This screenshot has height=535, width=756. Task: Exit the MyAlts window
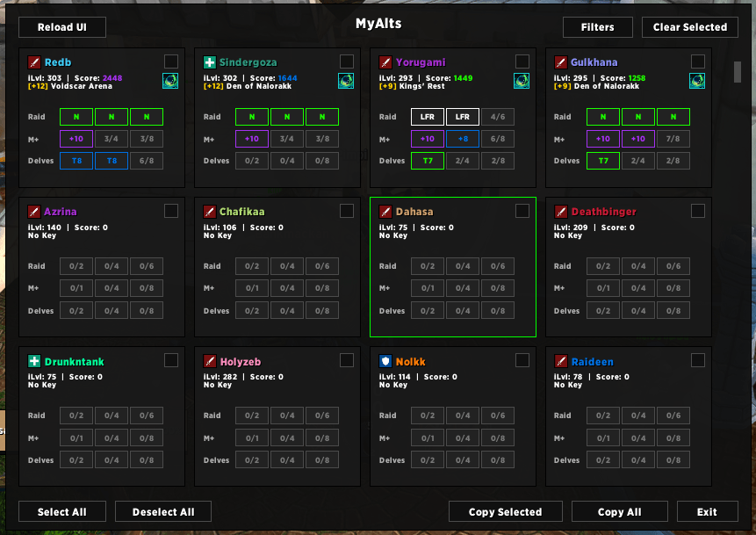point(708,512)
